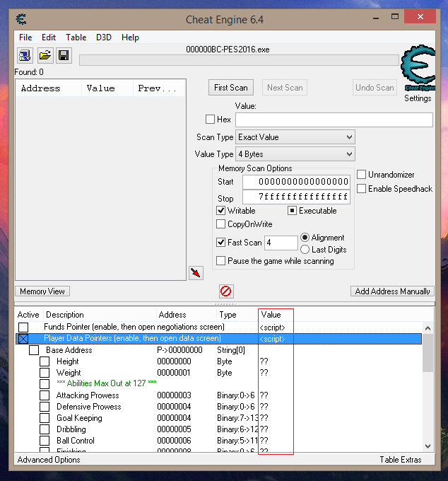448x481 pixels.
Task: Enable the CopyOnWrite checkbox
Action: click(220, 224)
